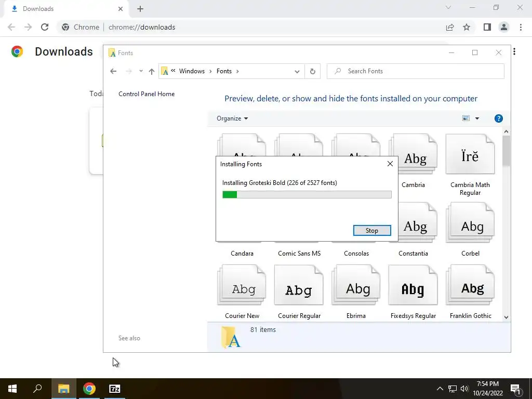Open taskbar search
The image size is (532, 399).
tap(37, 389)
